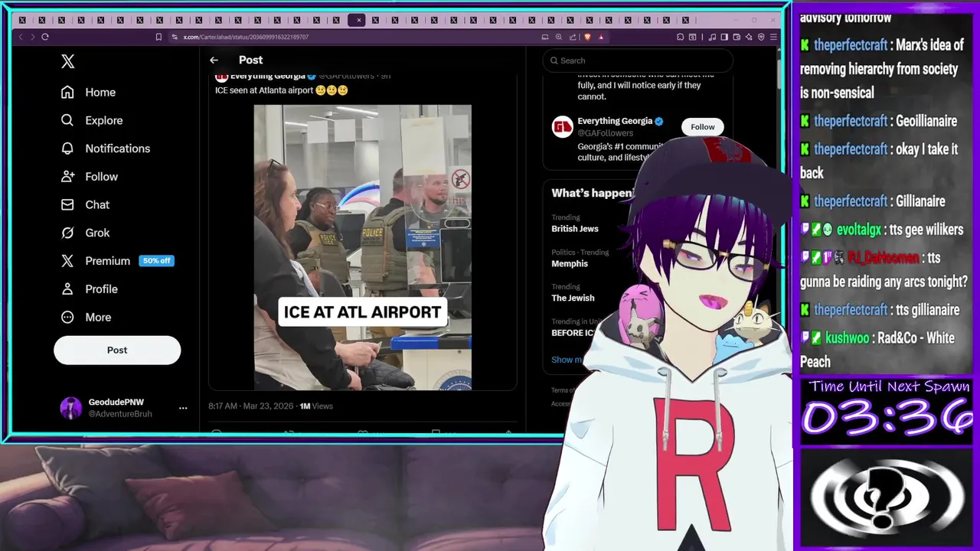Open the Everything Georgia name in the right panel
980x551 pixels.
pos(615,121)
